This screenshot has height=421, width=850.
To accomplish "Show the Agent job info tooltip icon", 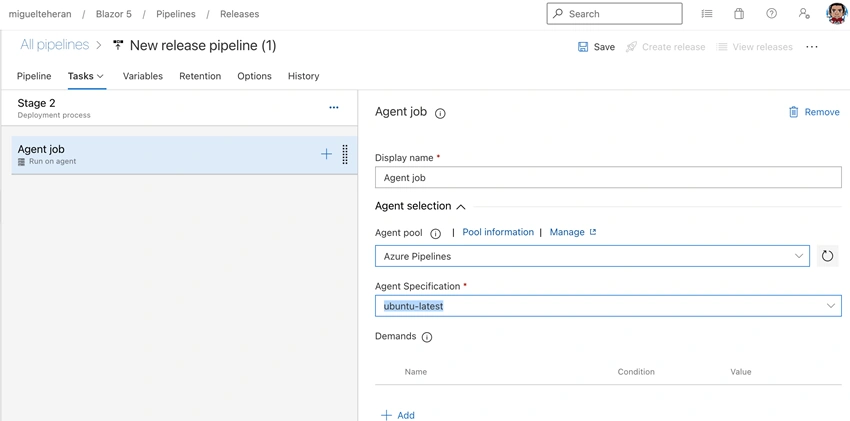I will pos(440,113).
